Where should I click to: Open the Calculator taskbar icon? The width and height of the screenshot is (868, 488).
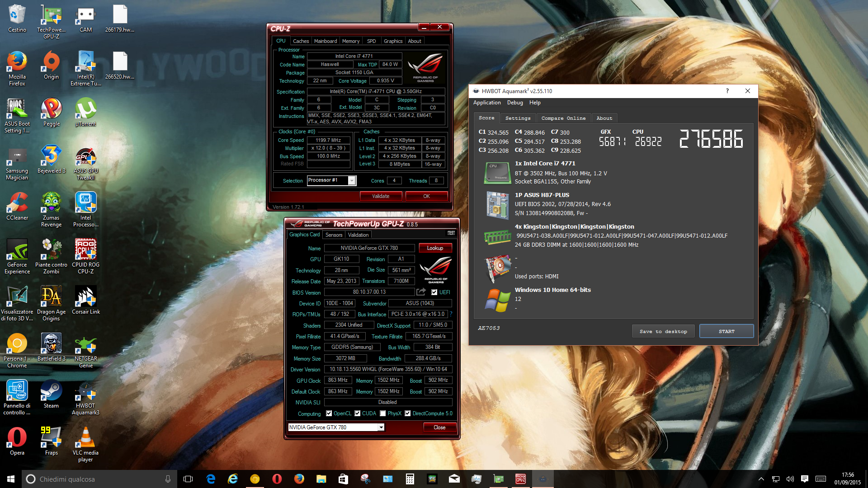click(410, 479)
